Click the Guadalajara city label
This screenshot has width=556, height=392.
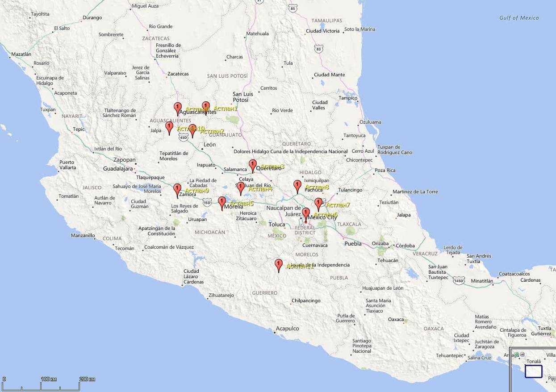118,169
